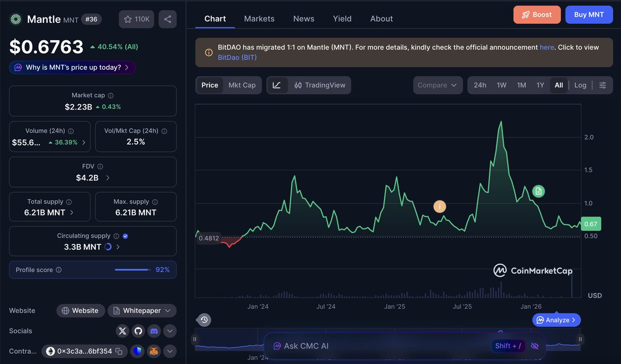Expand Volume (24h) details chevron

click(84, 142)
